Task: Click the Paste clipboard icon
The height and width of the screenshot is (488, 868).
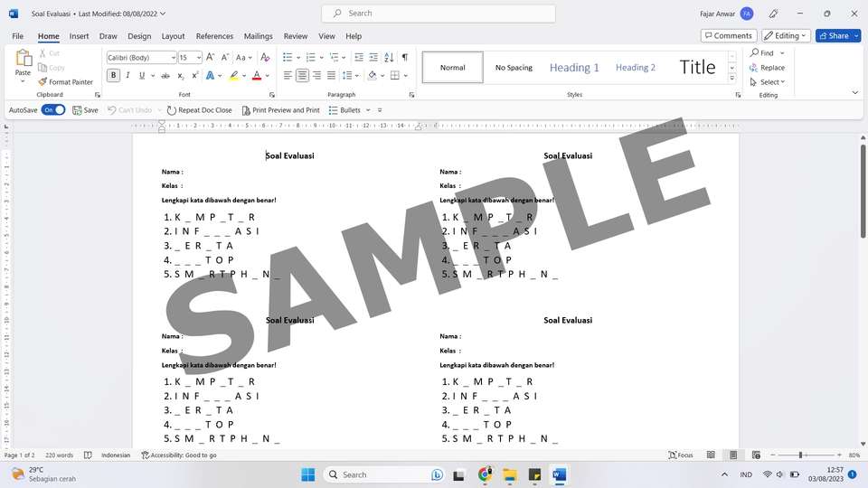Action: pyautogui.click(x=24, y=58)
